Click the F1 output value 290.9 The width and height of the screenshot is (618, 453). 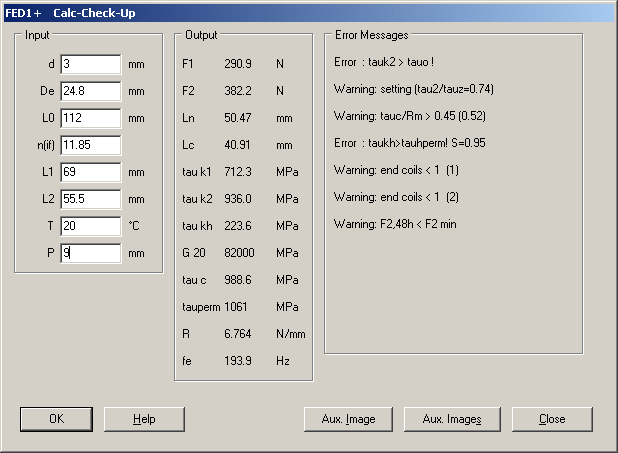237,64
